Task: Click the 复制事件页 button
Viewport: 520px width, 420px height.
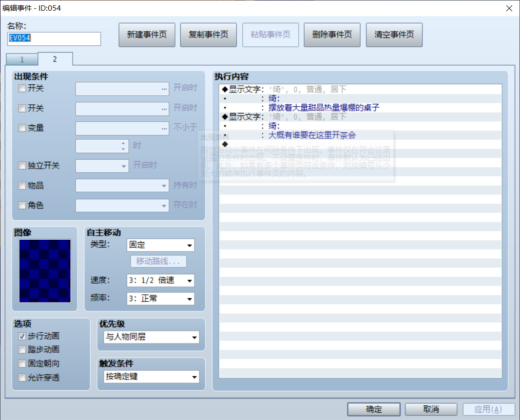Action: [x=209, y=35]
